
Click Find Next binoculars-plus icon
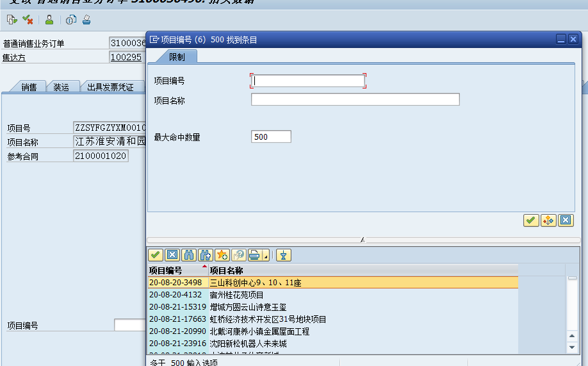click(205, 255)
